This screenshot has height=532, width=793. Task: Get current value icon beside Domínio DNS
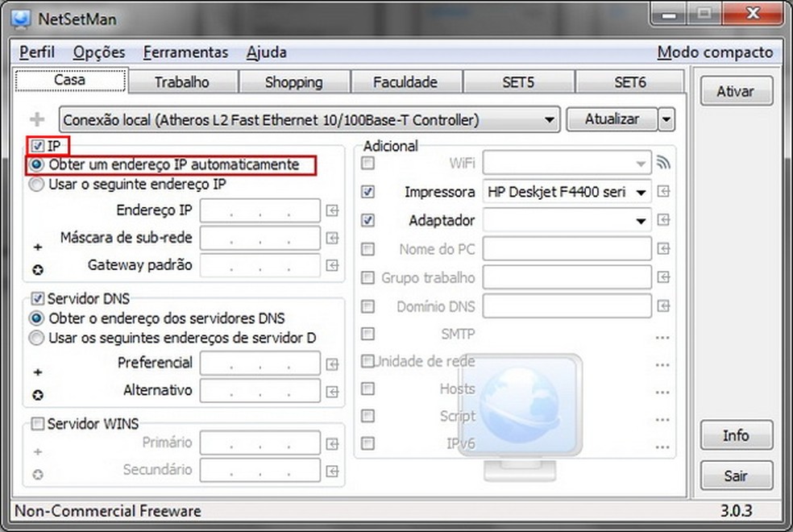coord(663,306)
